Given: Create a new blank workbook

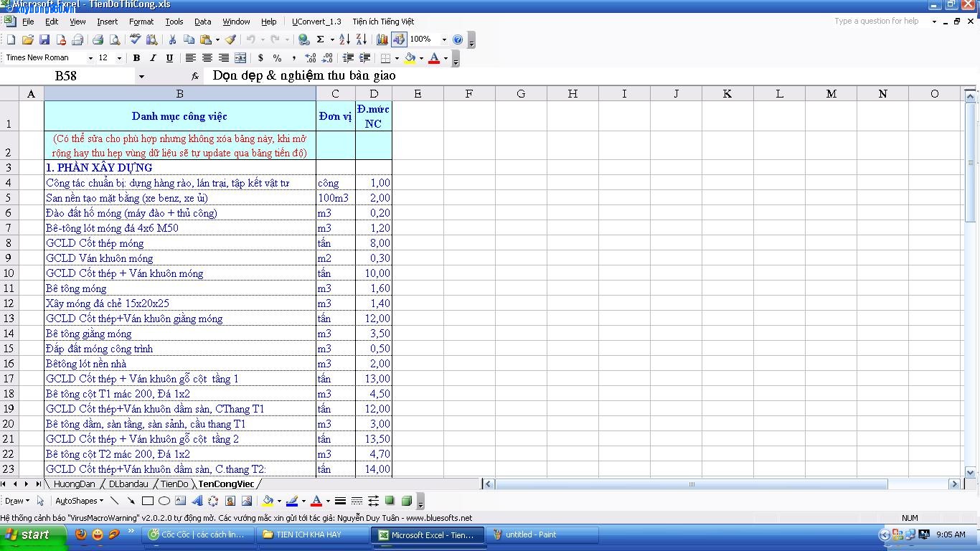Looking at the screenshot, I should (x=11, y=39).
